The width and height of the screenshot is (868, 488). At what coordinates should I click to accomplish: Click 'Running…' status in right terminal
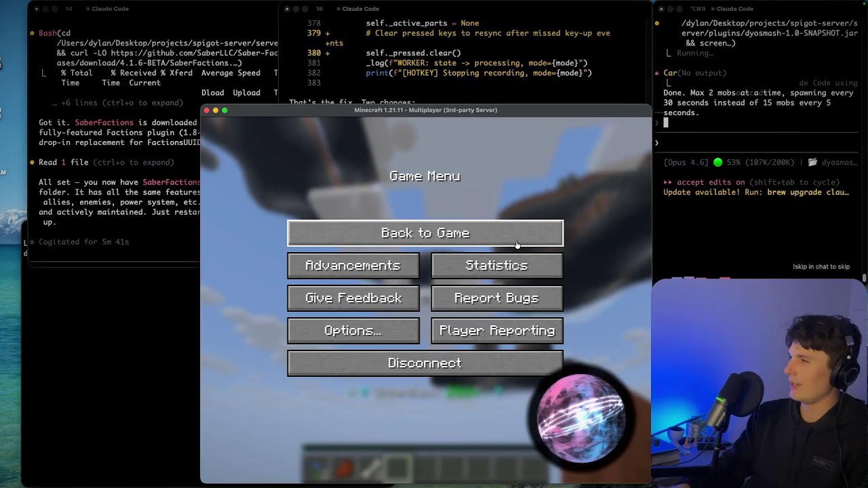(695, 53)
